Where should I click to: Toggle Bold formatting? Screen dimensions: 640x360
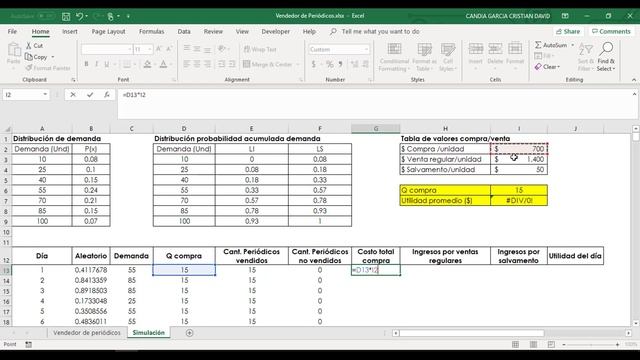click(86, 64)
